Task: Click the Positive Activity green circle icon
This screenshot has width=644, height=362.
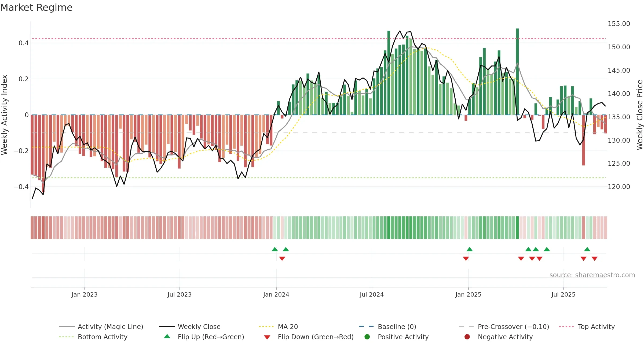Action: coord(367,337)
